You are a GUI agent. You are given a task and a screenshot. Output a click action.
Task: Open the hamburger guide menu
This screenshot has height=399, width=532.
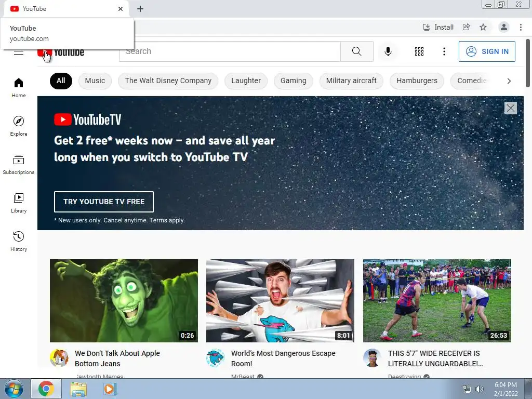click(19, 52)
